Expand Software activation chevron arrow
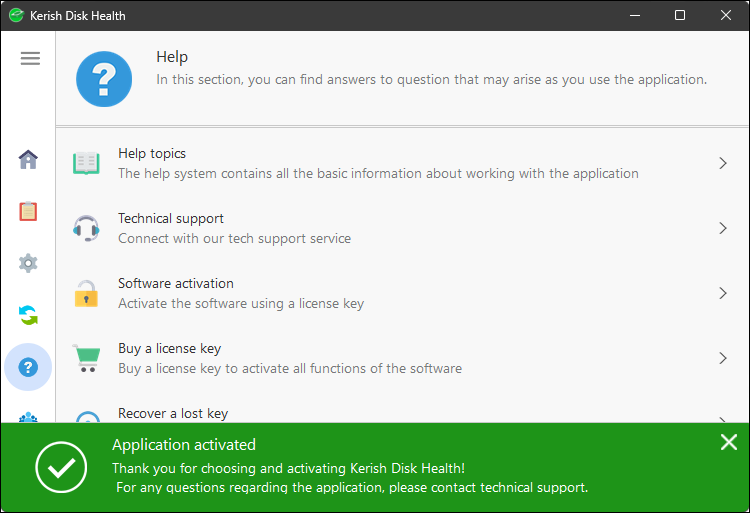The width and height of the screenshot is (750, 513). coord(722,293)
